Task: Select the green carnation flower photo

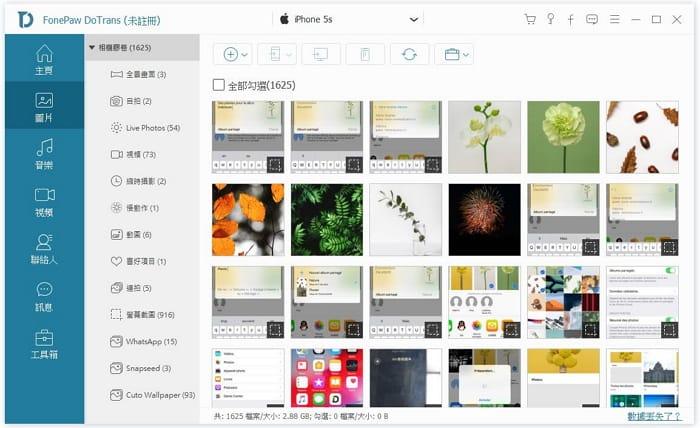Action: point(563,137)
